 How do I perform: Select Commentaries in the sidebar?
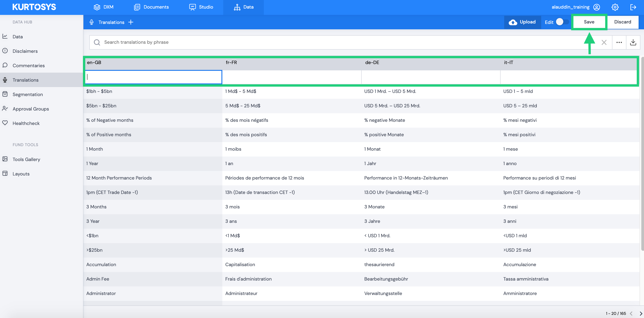[x=41, y=65]
